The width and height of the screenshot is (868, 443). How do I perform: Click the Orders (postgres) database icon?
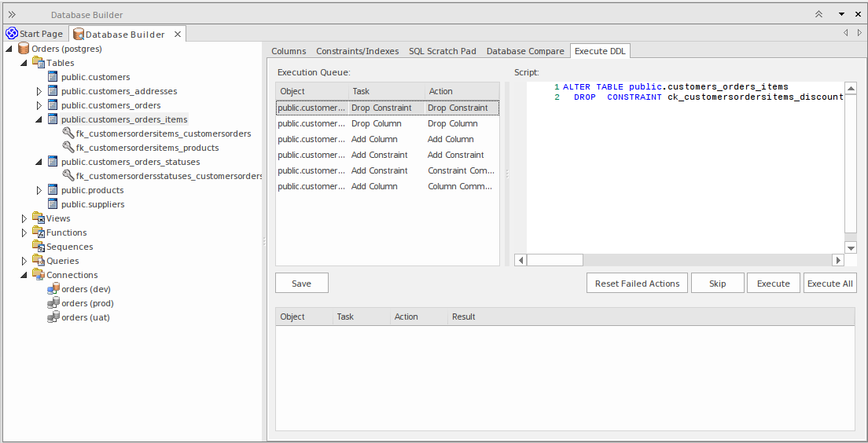(x=24, y=49)
